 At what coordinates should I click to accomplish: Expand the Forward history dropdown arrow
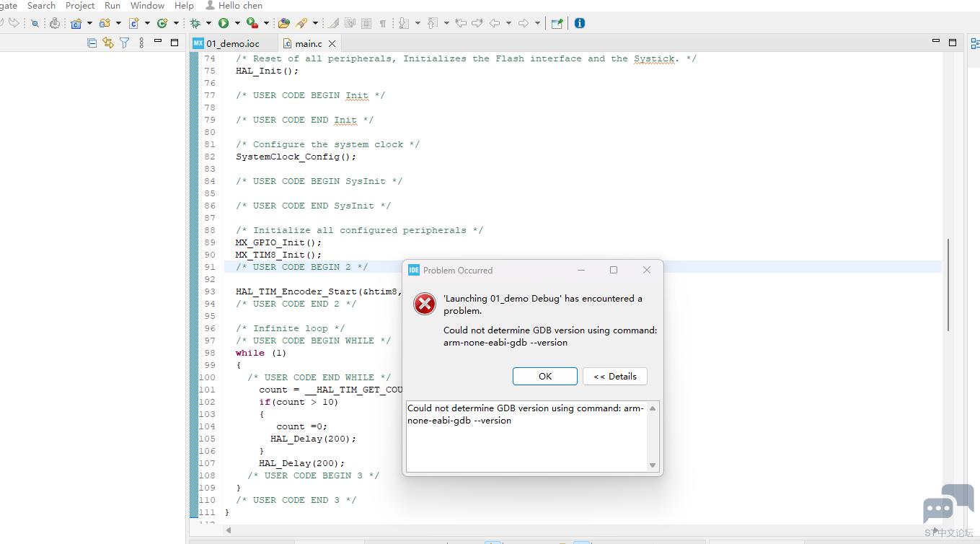coord(537,23)
